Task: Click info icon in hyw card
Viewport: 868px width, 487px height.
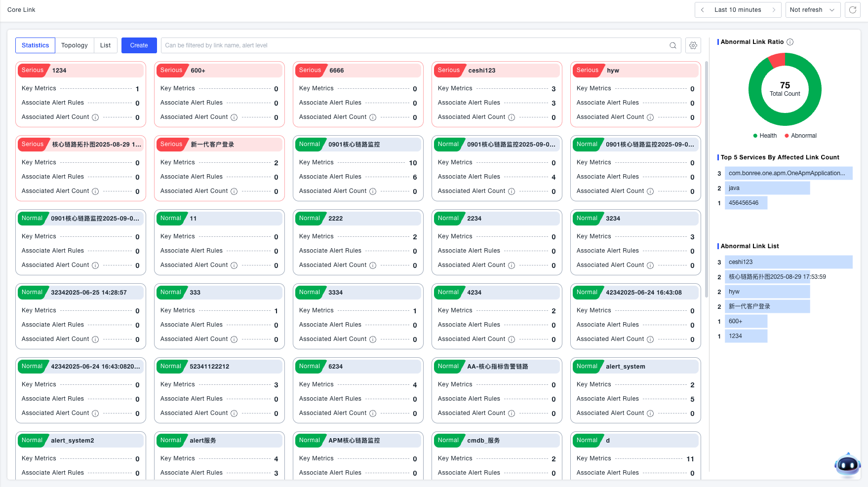Action: coord(650,117)
